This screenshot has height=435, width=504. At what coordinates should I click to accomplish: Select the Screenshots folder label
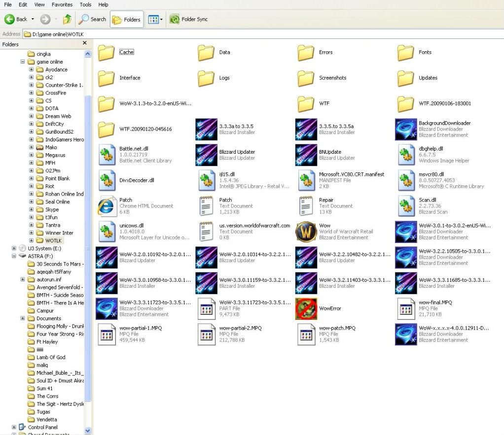click(x=333, y=78)
